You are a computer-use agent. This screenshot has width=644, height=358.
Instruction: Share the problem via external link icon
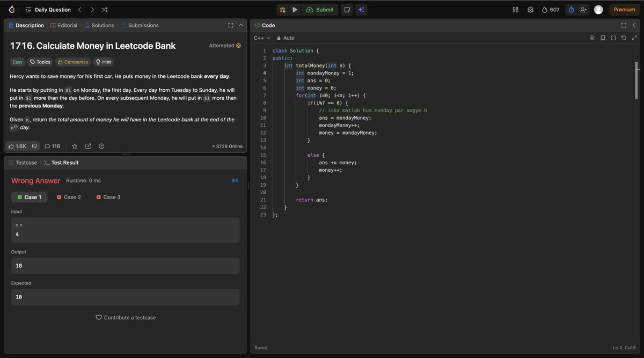88,146
